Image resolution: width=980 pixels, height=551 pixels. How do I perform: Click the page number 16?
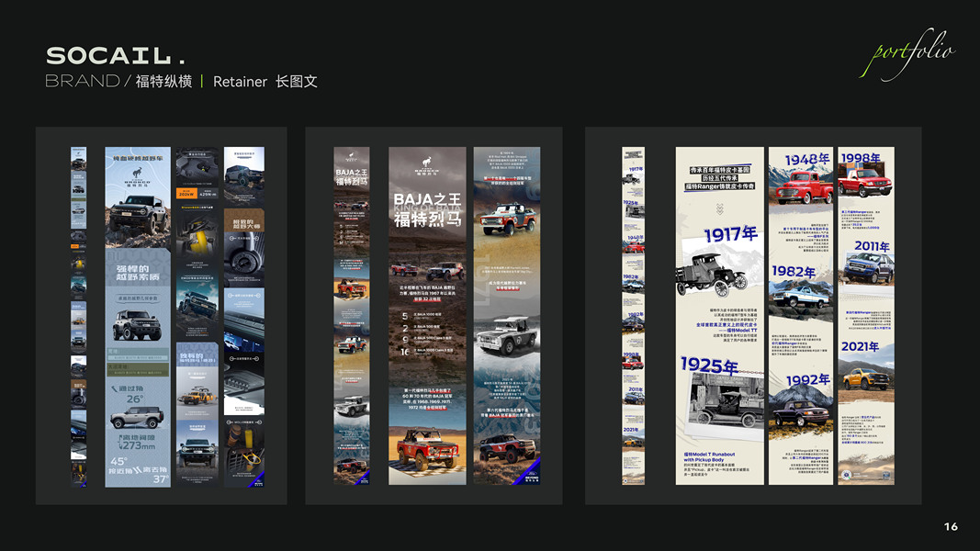coord(951,526)
